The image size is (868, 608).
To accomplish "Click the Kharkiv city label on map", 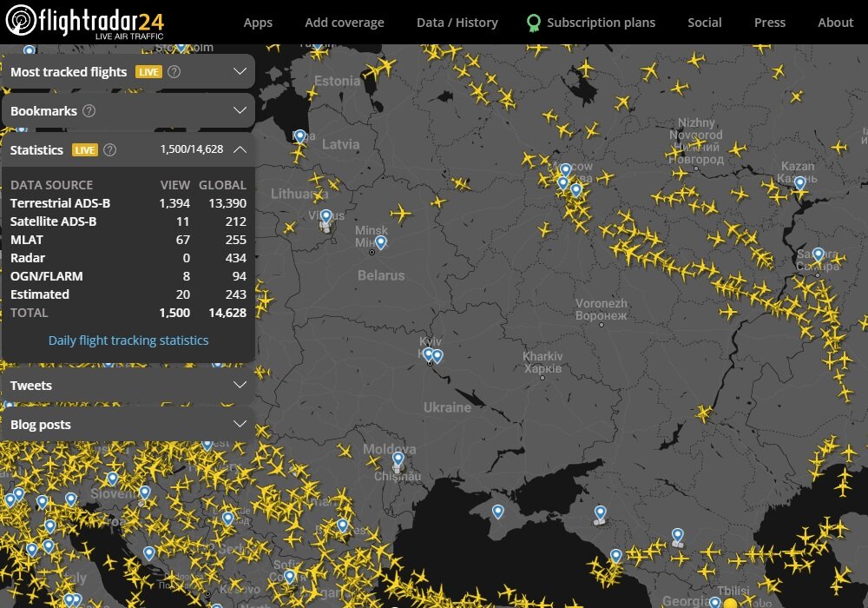I will (x=542, y=362).
